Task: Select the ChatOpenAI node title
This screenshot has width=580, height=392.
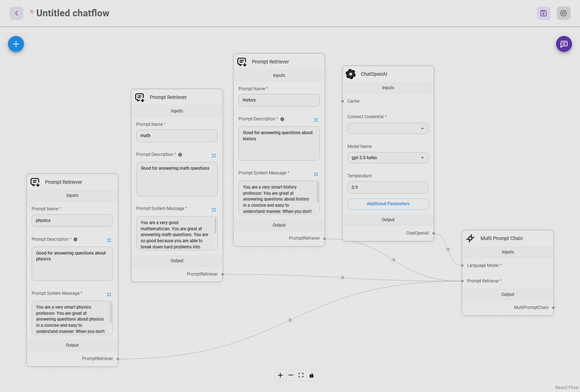Action: click(x=374, y=74)
